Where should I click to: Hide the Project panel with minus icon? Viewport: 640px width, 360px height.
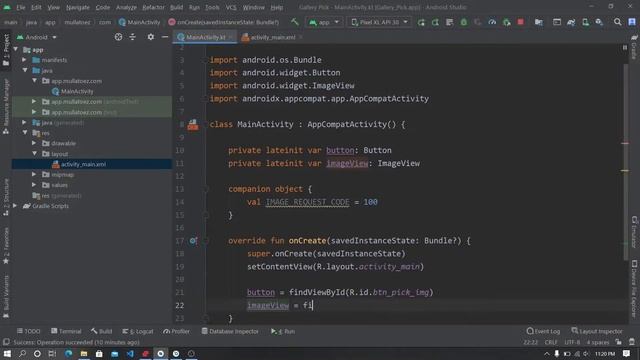pos(165,37)
